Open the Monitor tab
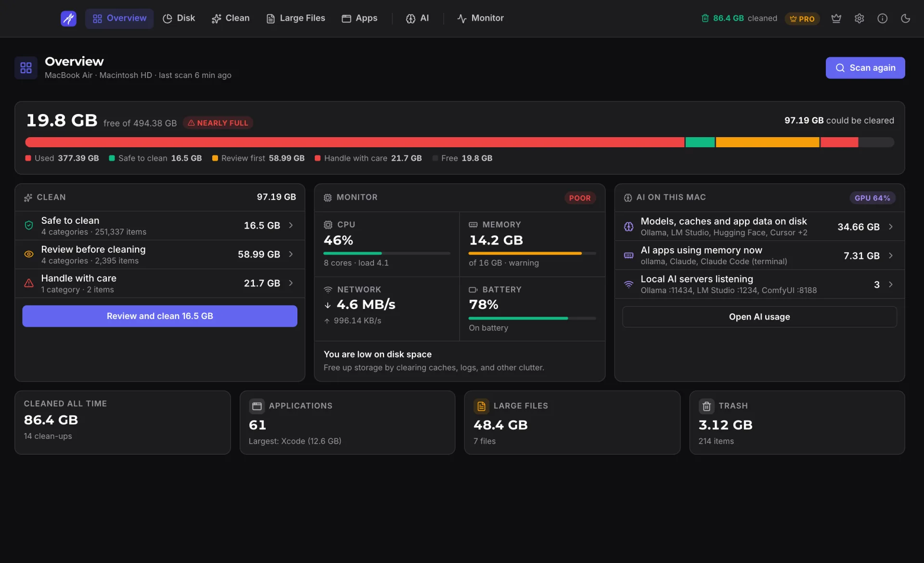Viewport: 924px width, 563px height. click(x=480, y=18)
